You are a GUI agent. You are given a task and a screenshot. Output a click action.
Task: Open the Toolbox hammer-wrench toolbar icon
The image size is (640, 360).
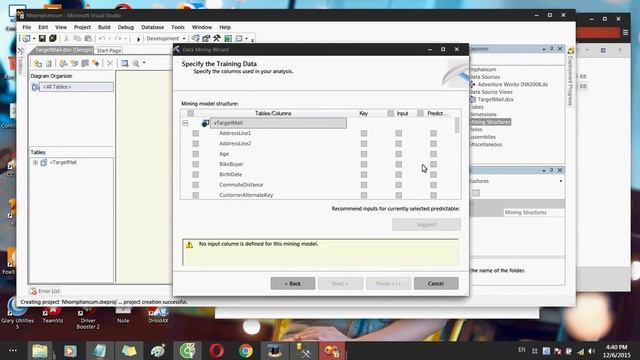tap(217, 38)
